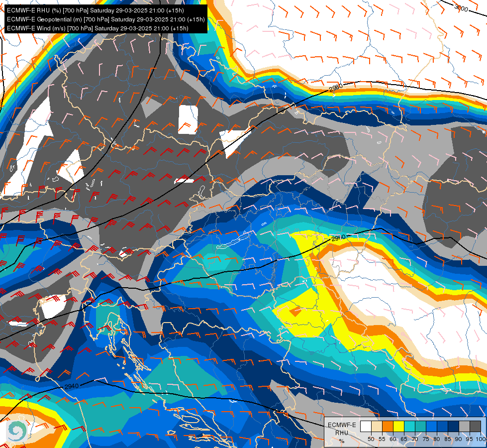The image size is (487, 448).
Task: Click the white legend swatch below 50
Action: [366, 426]
